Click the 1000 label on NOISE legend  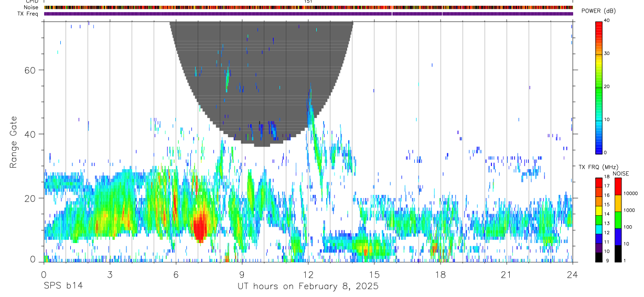point(629,211)
